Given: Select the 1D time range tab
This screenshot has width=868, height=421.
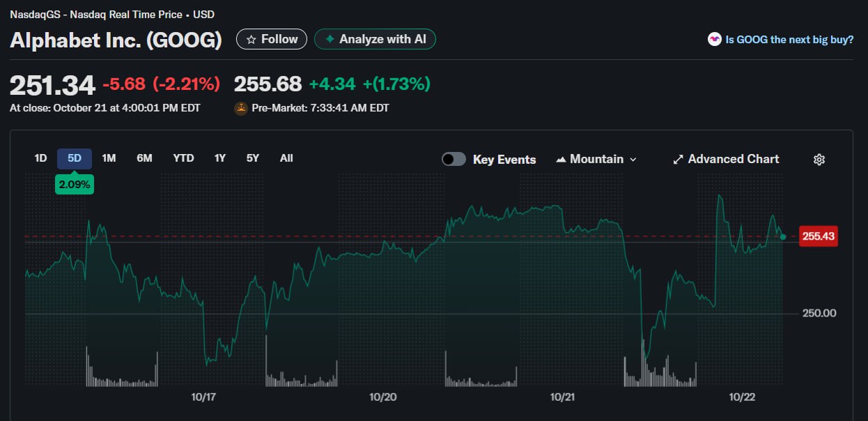Looking at the screenshot, I should click(x=41, y=158).
